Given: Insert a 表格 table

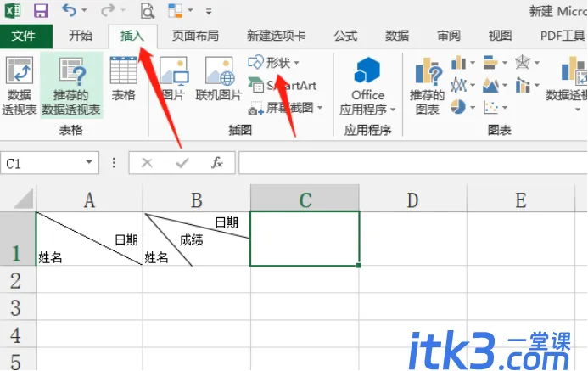Looking at the screenshot, I should 123,79.
